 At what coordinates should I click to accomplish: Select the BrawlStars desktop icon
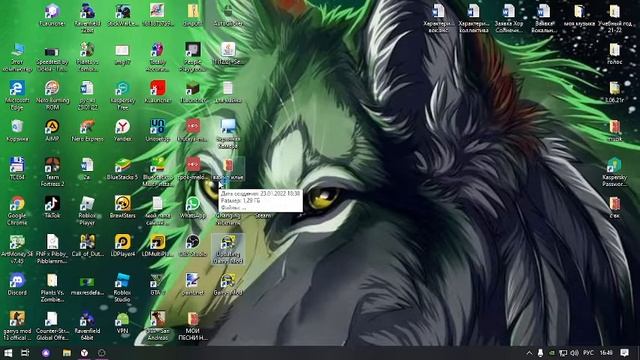122,207
